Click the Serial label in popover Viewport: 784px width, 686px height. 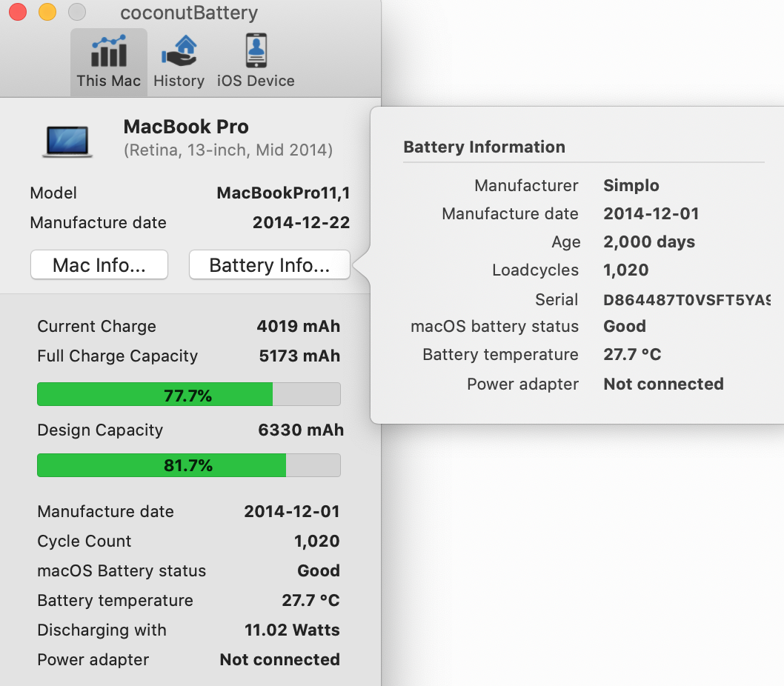557,299
